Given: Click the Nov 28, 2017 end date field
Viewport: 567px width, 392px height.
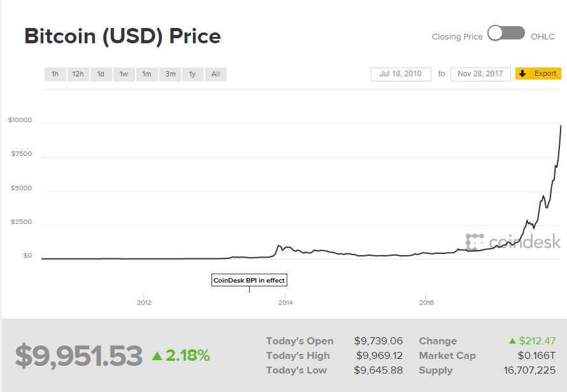Looking at the screenshot, I should [x=480, y=74].
